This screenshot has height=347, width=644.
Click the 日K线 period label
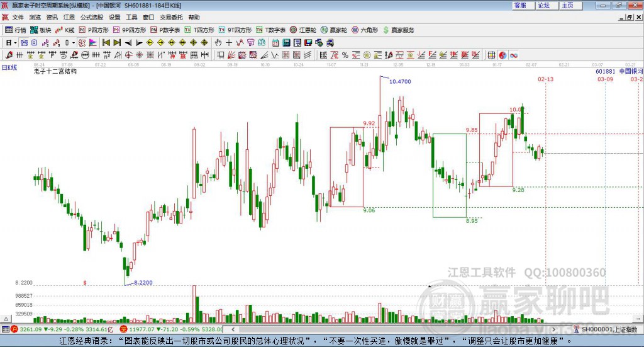tap(9, 67)
